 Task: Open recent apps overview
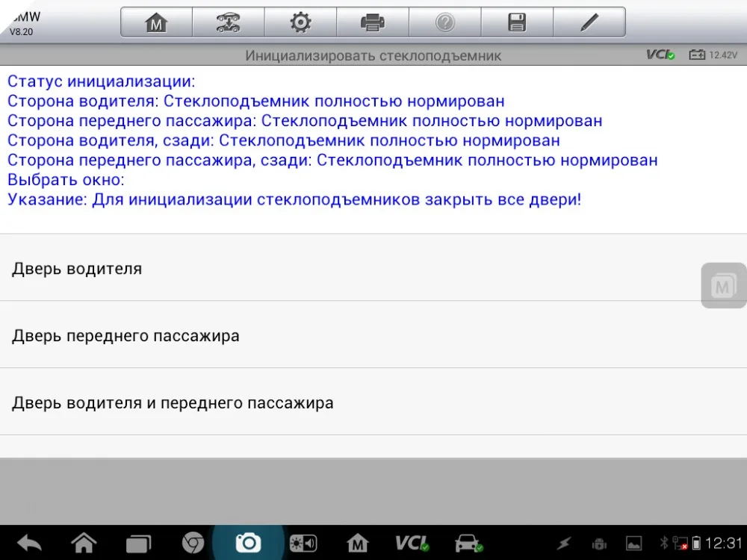tap(139, 544)
